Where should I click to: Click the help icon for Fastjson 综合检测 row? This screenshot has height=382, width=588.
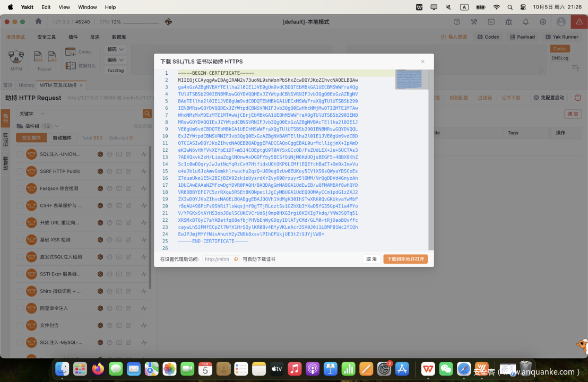pos(109,188)
